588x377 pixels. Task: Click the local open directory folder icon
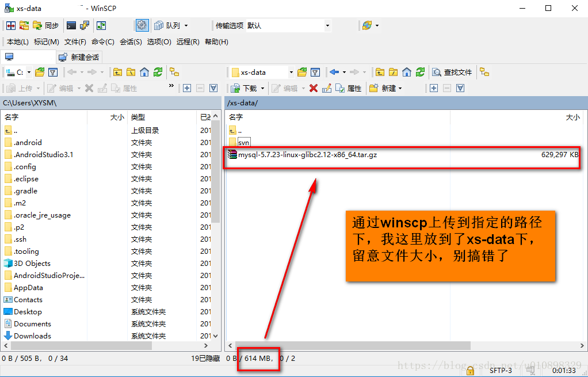tap(40, 72)
